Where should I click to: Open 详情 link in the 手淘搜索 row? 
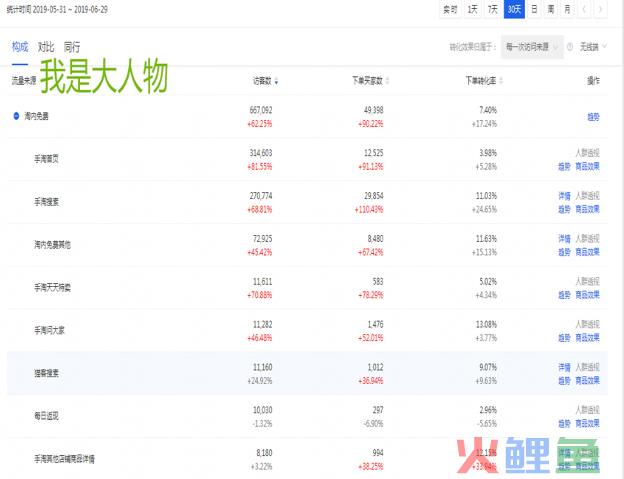(x=564, y=196)
